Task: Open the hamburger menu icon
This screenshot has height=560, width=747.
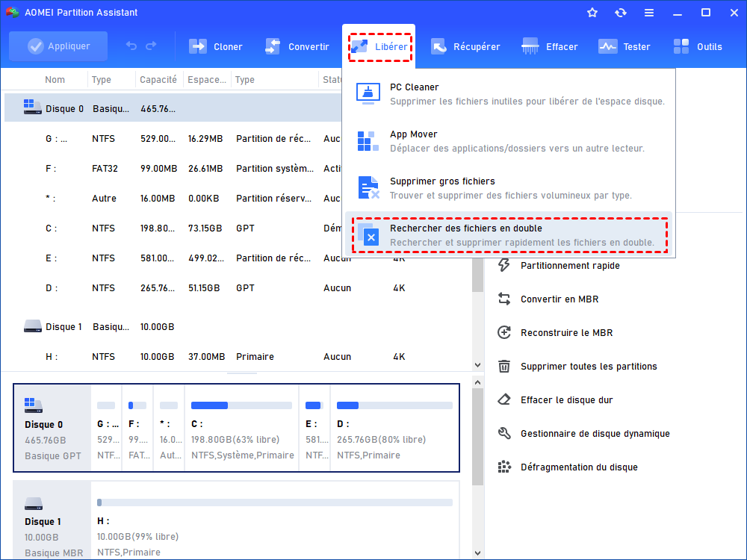Action: coord(649,13)
